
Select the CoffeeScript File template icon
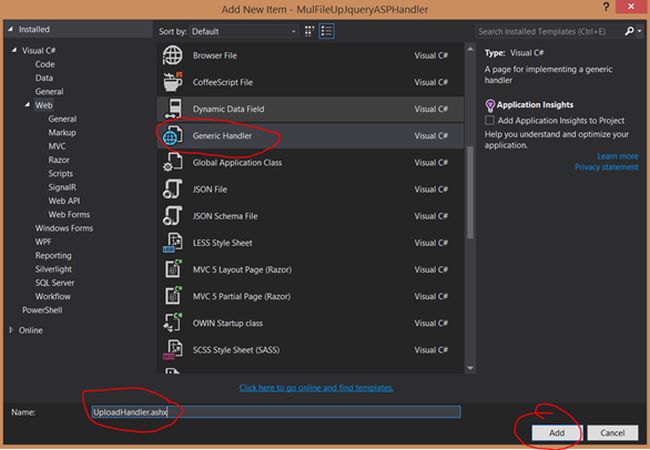pos(172,82)
